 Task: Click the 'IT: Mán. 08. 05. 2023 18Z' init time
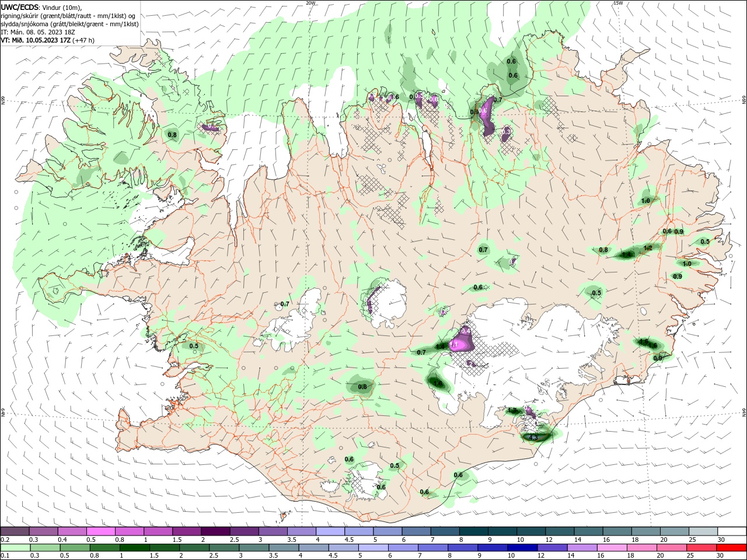tap(38, 32)
